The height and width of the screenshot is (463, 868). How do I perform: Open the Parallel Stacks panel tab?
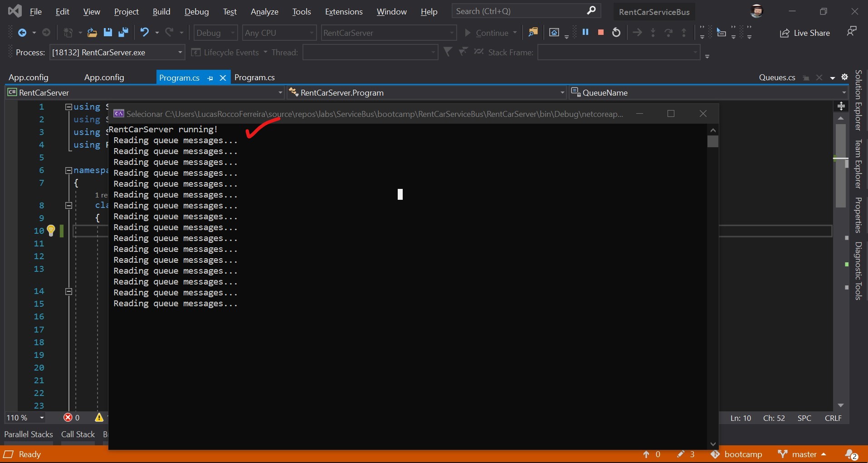click(29, 434)
